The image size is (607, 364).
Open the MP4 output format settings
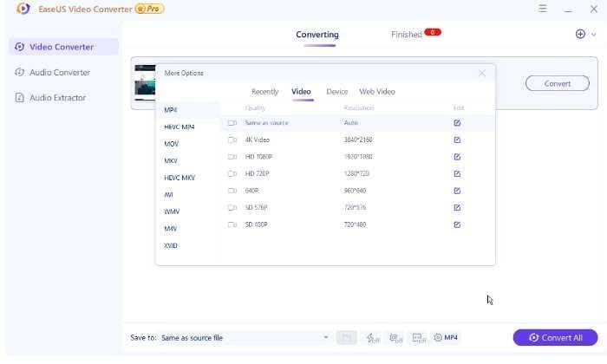pyautogui.click(x=446, y=337)
